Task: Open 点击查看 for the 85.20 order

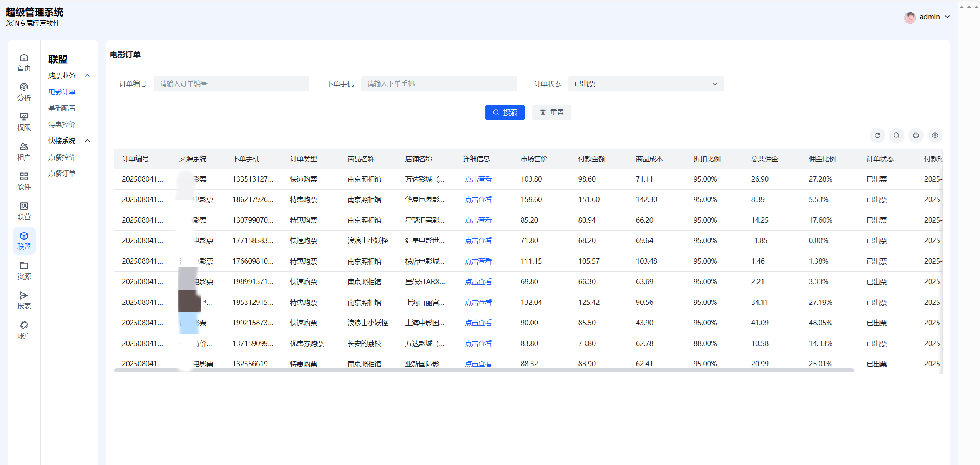Action: tap(478, 220)
